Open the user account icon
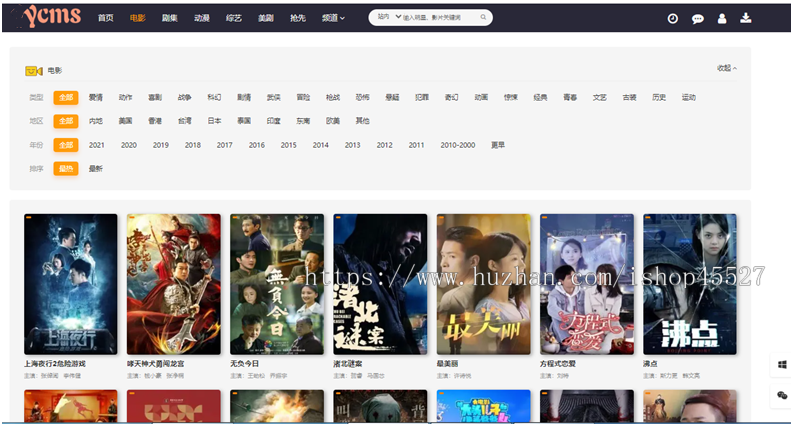793x426 pixels. pyautogui.click(x=722, y=19)
